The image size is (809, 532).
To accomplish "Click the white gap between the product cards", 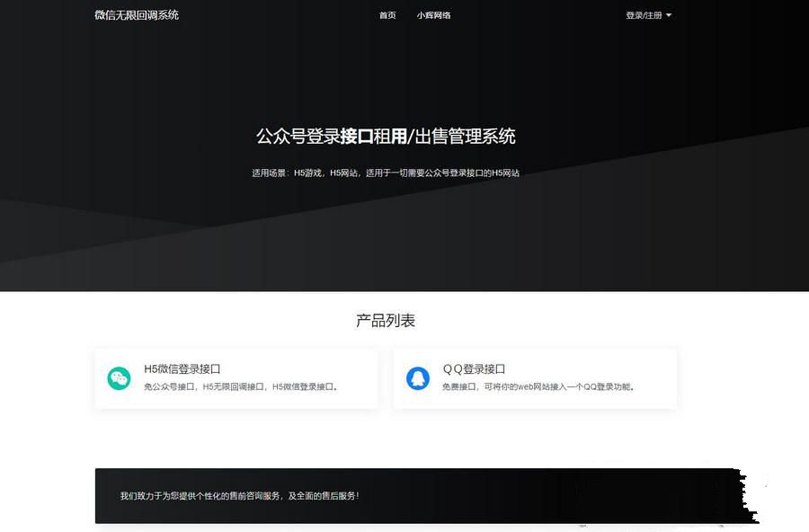I will point(386,378).
